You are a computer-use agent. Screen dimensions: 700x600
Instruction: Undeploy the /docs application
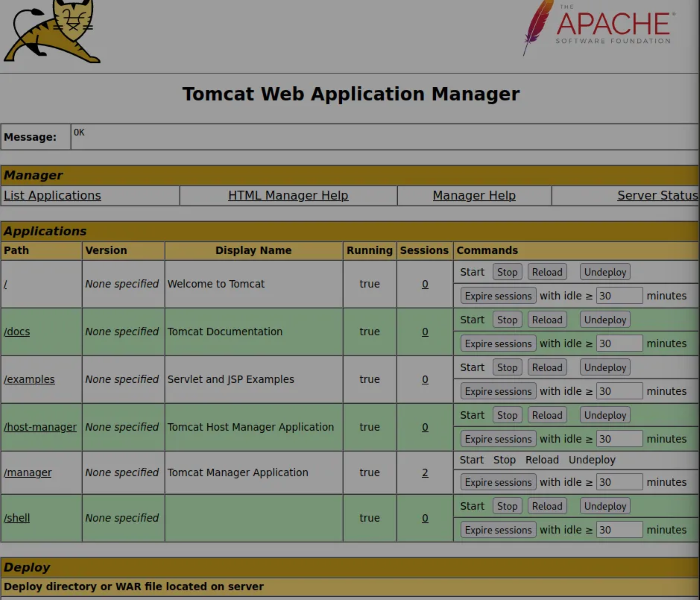tap(605, 320)
